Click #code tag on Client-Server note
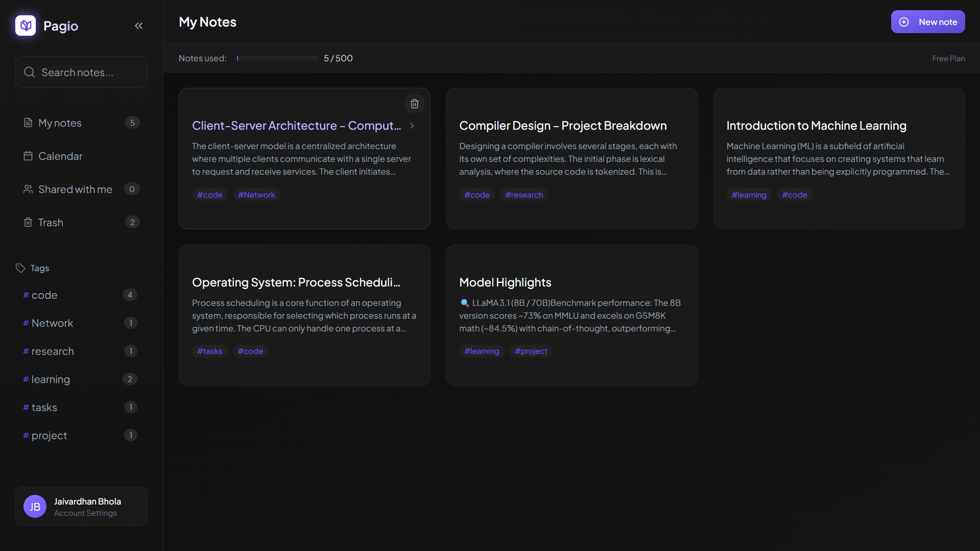This screenshot has width=980, height=551. click(210, 195)
